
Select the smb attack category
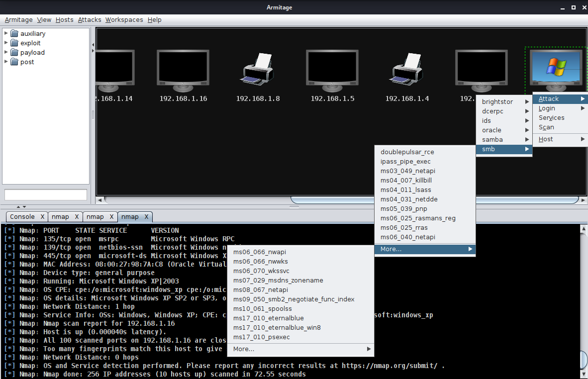[x=504, y=149]
